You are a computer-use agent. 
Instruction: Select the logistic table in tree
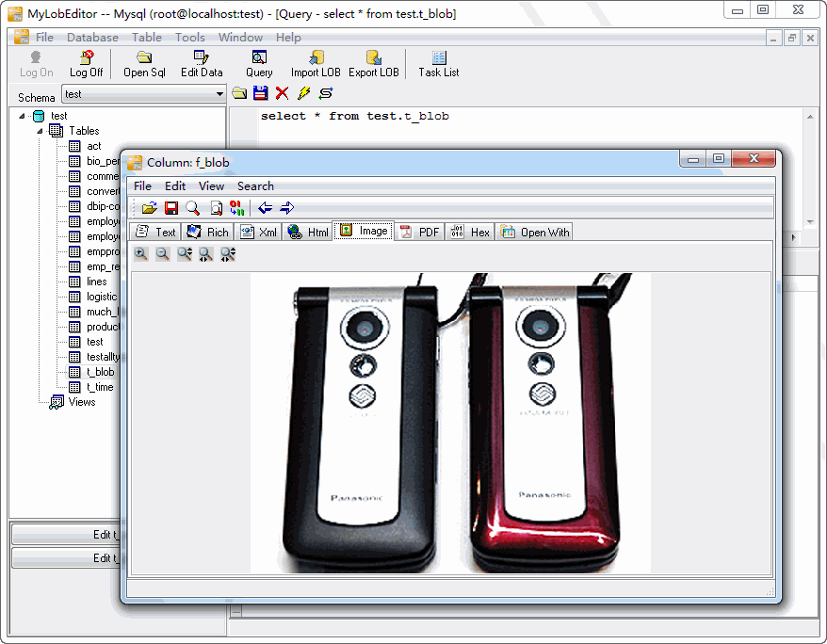coord(102,297)
